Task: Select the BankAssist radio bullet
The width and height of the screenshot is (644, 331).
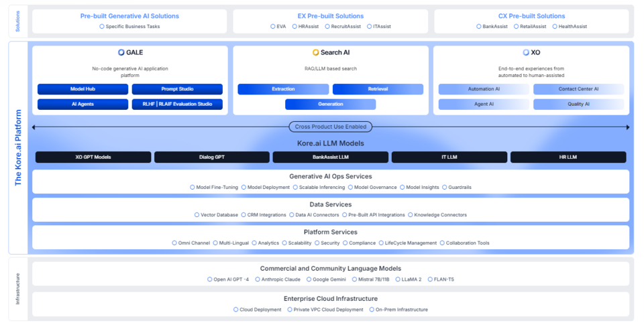Action: click(478, 27)
